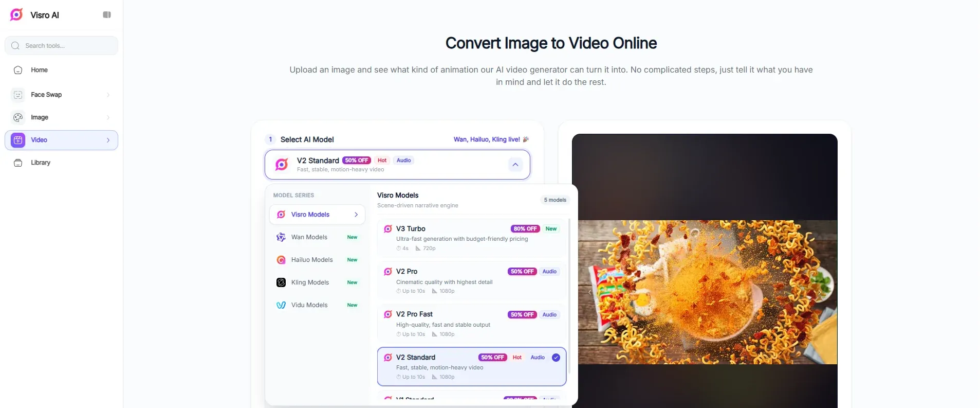Click the V3 Turbo model icon
The width and height of the screenshot is (980, 408).
coord(388,229)
